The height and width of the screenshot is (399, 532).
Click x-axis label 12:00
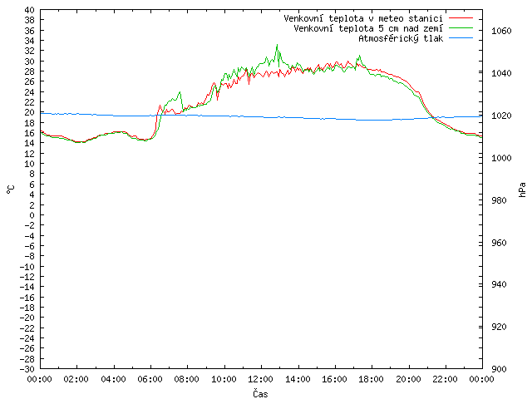[260, 379]
